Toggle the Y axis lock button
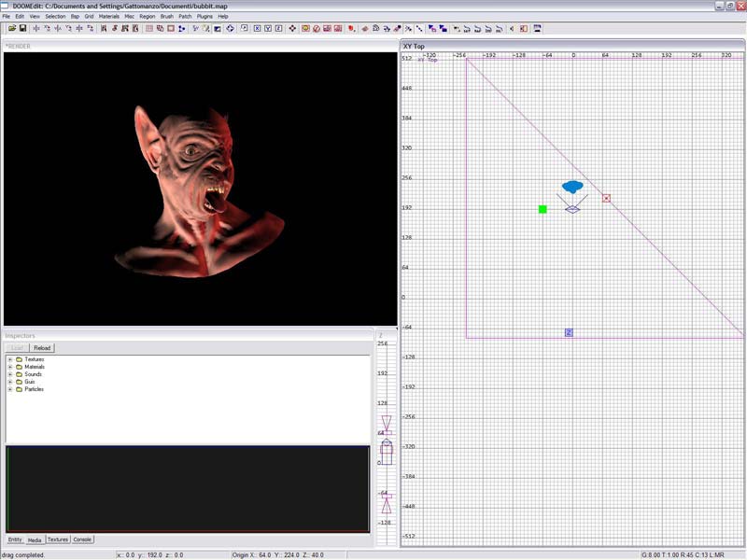 (x=268, y=29)
